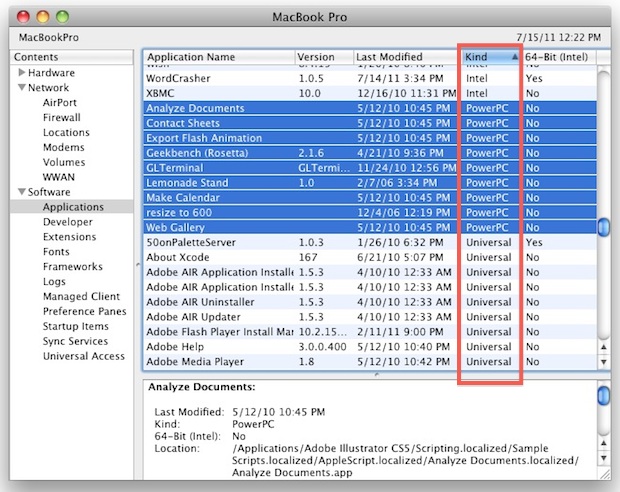
Task: Select the Adobe AIR Updater row
Action: pos(370,317)
